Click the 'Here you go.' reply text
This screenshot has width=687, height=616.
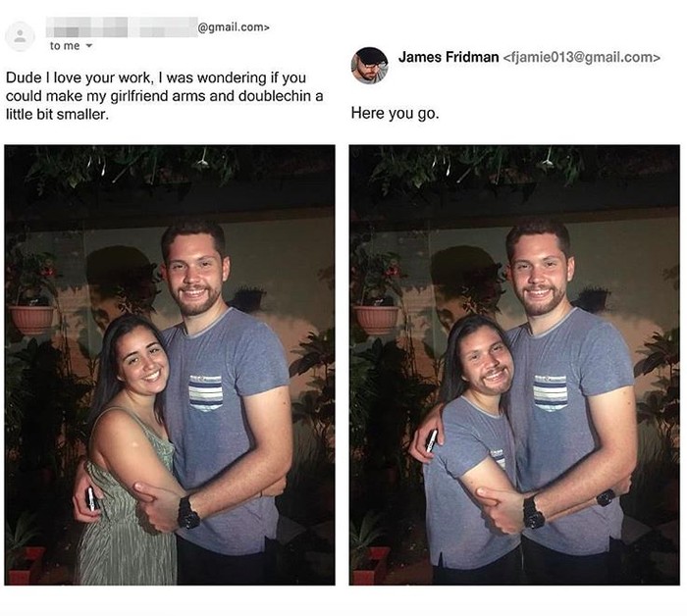[x=395, y=114]
